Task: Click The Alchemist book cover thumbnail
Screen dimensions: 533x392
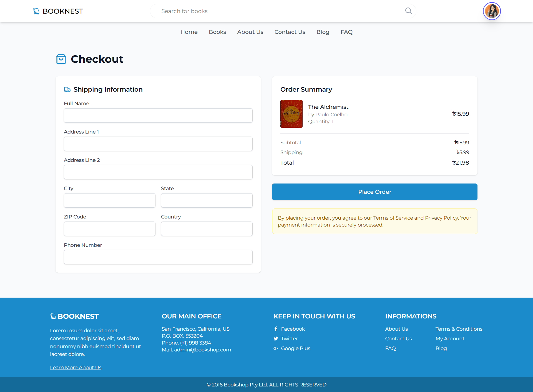Action: coord(291,114)
